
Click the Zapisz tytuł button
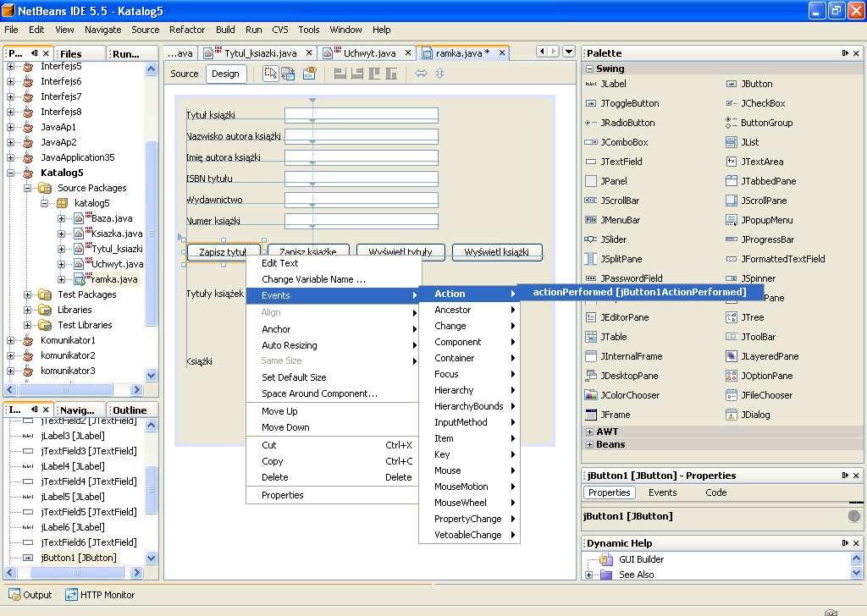click(x=224, y=252)
